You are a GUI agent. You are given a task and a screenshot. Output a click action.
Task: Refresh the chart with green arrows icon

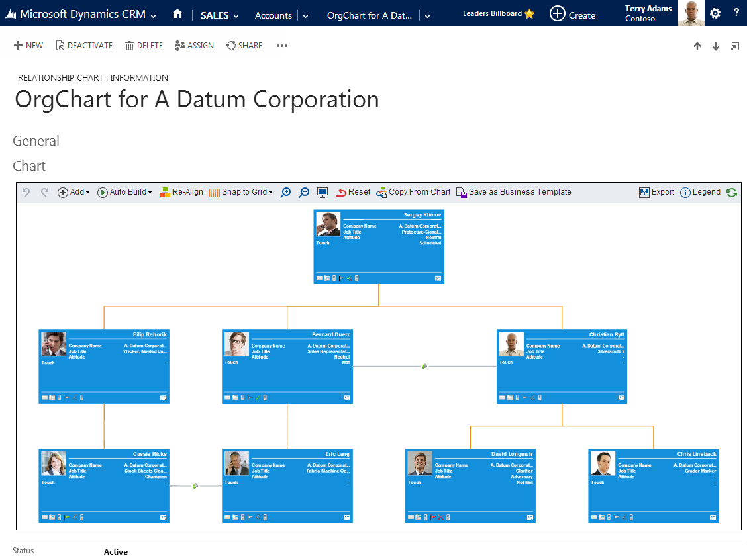(732, 193)
